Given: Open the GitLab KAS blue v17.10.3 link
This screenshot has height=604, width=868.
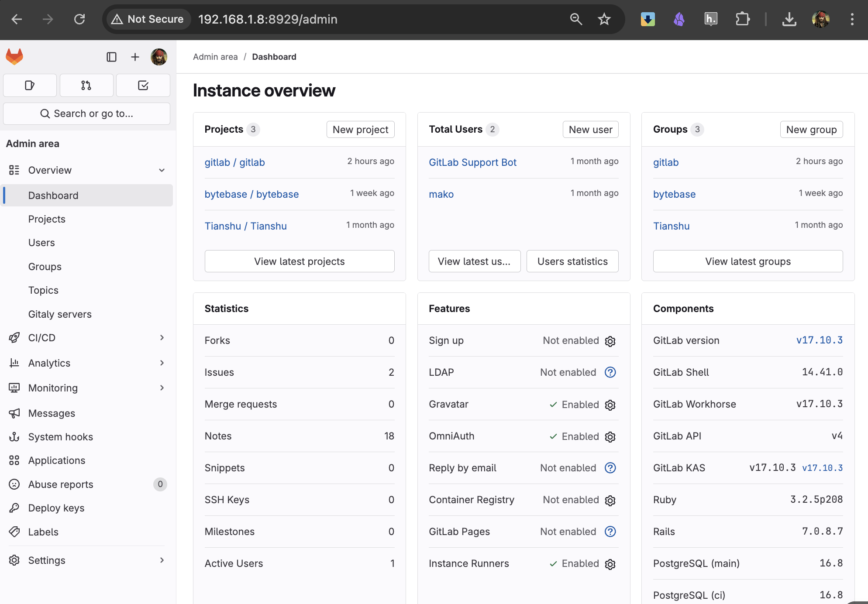Looking at the screenshot, I should click(x=822, y=468).
